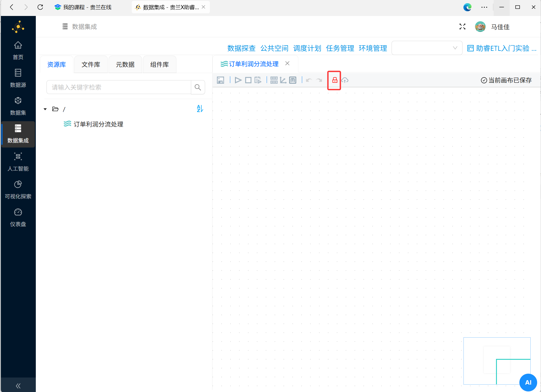This screenshot has width=541, height=392.
Task: Open the 调度计划 link
Action: [x=307, y=48]
